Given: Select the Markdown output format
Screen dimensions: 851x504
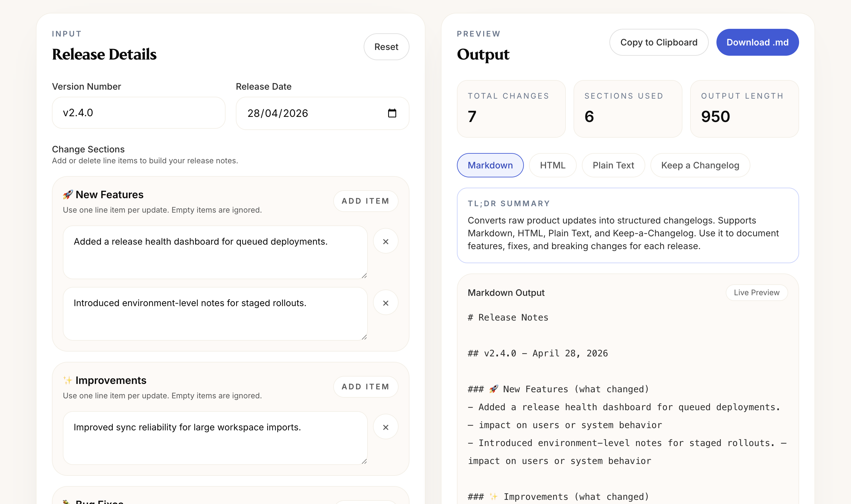Looking at the screenshot, I should [490, 165].
